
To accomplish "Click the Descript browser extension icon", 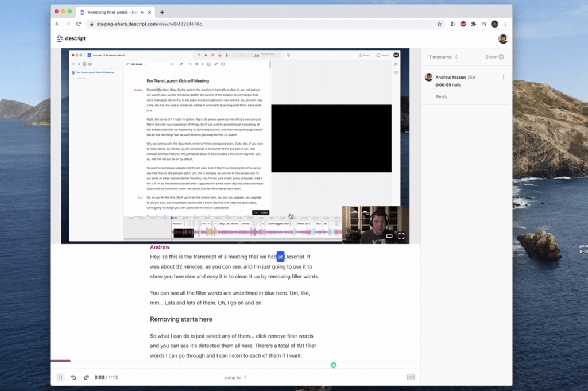I will (x=452, y=24).
